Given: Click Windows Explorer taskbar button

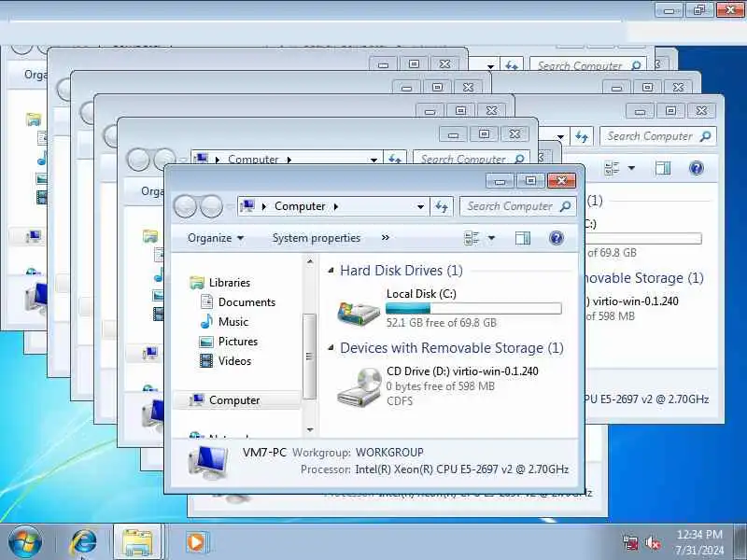Looking at the screenshot, I should click(137, 542).
